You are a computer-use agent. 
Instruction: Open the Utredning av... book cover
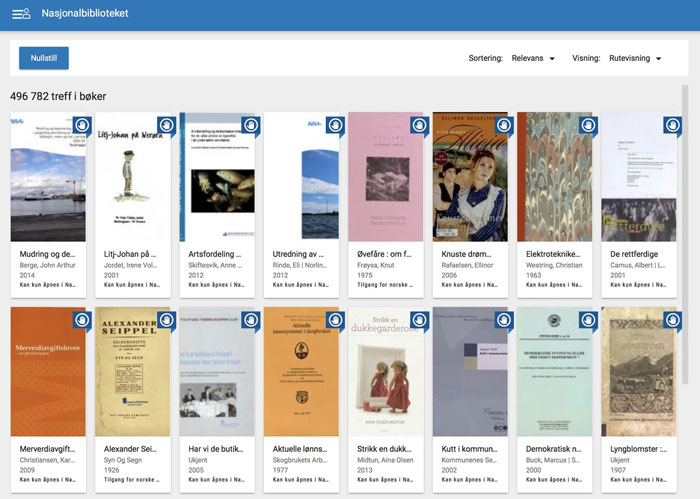[301, 177]
